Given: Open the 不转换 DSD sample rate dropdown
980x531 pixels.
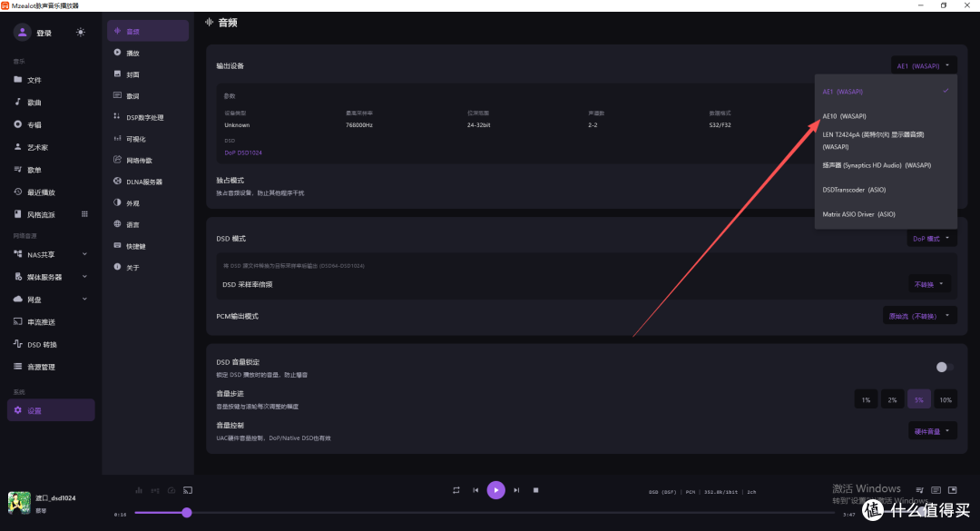Looking at the screenshot, I should click(929, 285).
